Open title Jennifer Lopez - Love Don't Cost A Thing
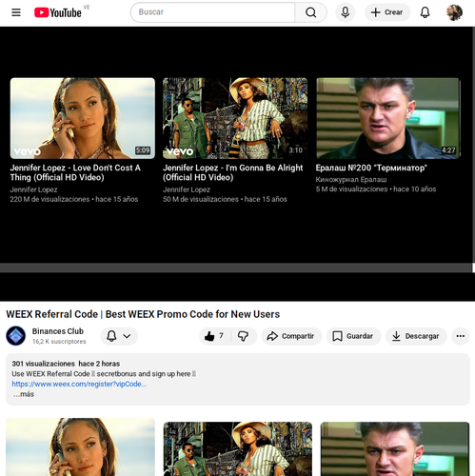This screenshot has width=475, height=476. point(75,172)
